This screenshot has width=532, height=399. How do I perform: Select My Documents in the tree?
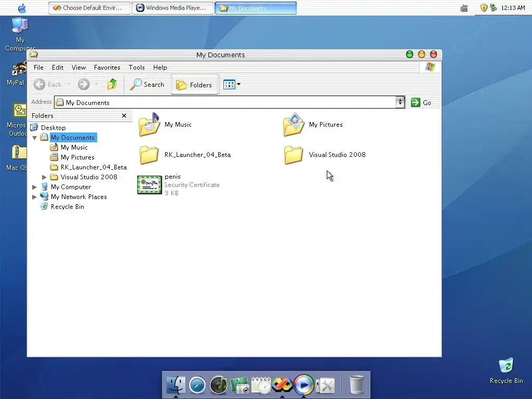73,137
